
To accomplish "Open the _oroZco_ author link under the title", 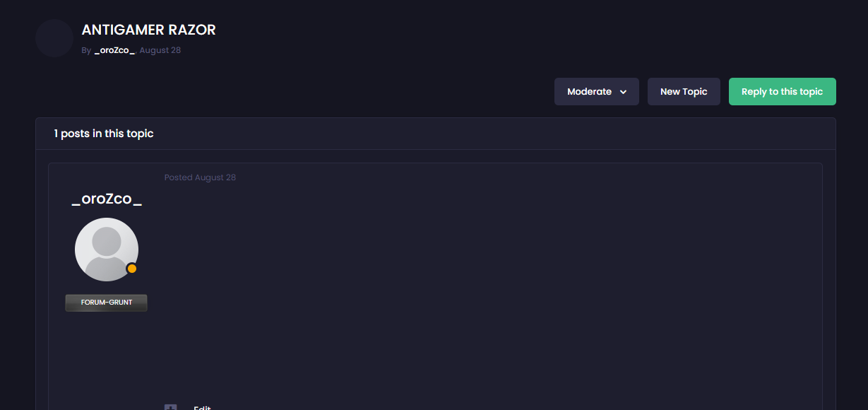I will 114,51.
